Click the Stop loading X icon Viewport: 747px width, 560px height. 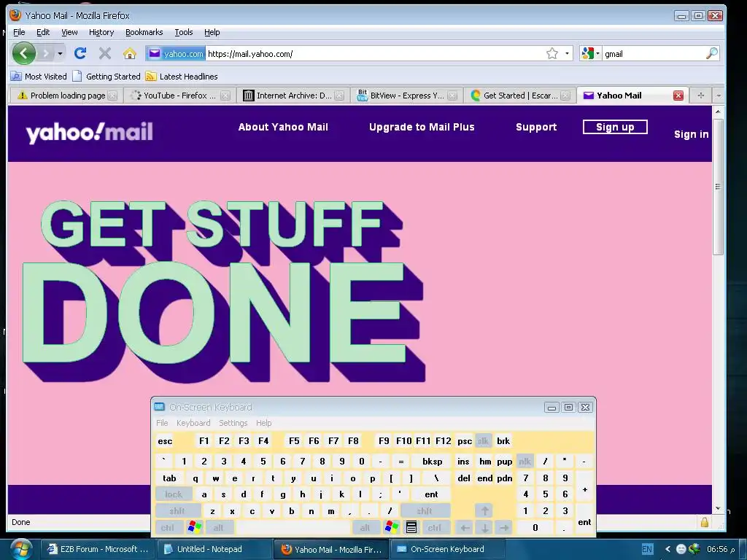pos(105,53)
